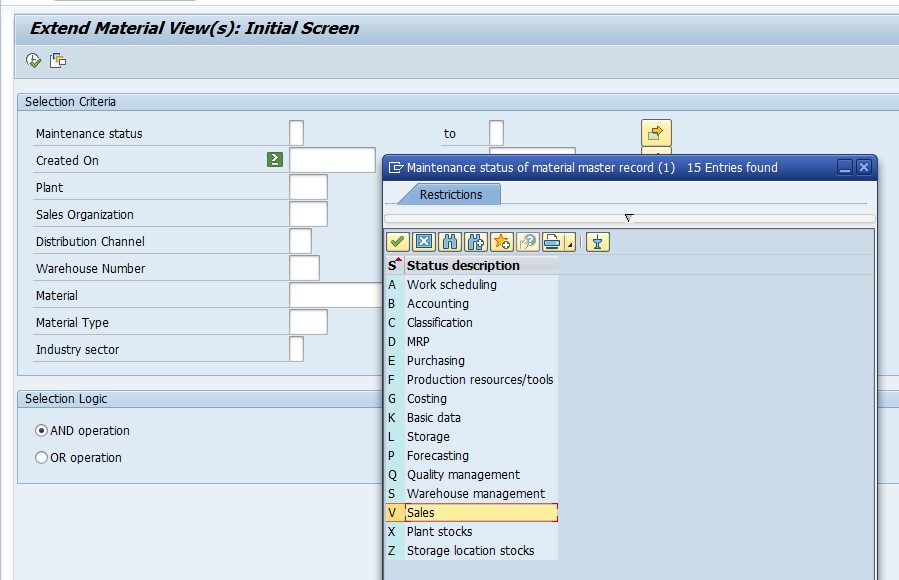Open multiple selection for Maintenance status
This screenshot has height=580, width=899.
pos(656,133)
